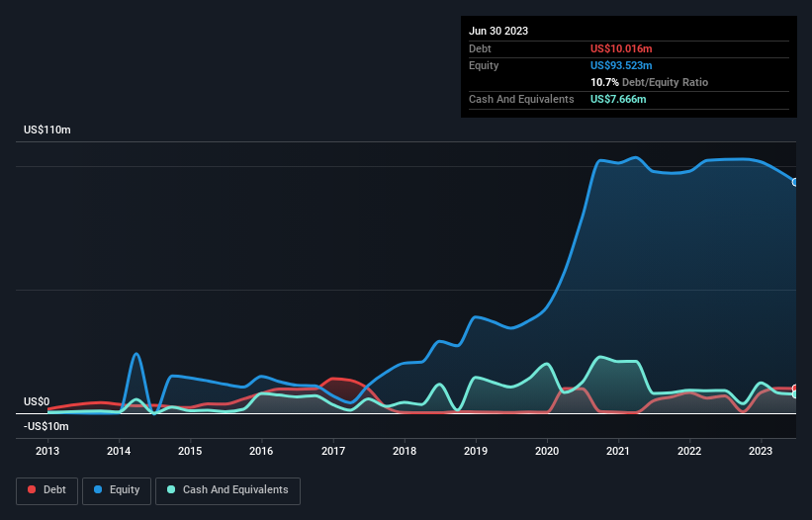
Task: Click the US$0 y-axis label
Action: point(37,402)
